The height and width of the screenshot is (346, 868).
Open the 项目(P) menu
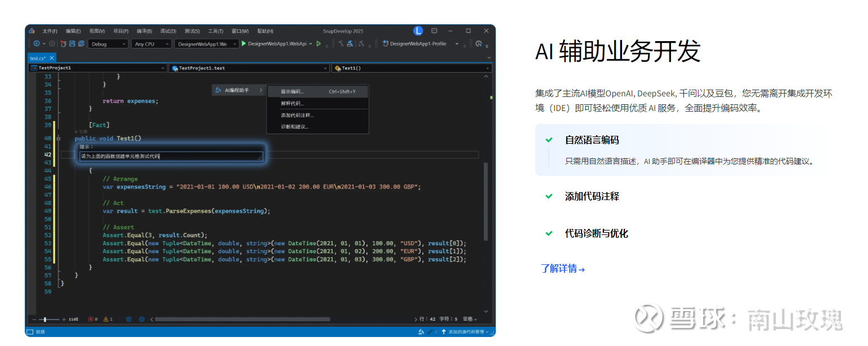(x=120, y=31)
